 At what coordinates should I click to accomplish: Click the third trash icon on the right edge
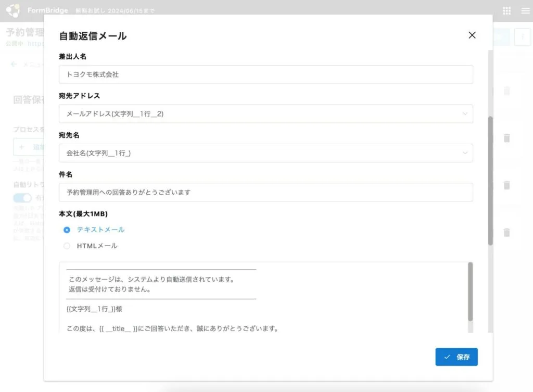(507, 186)
